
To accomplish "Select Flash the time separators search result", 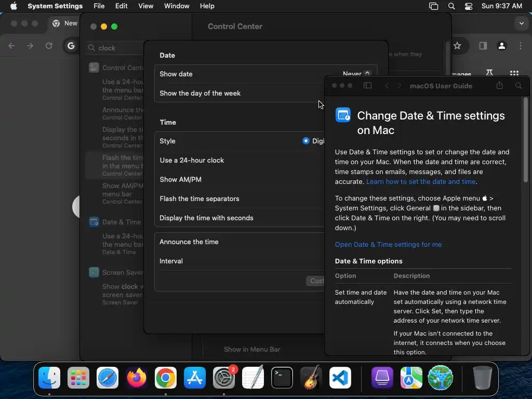I will pos(115,165).
